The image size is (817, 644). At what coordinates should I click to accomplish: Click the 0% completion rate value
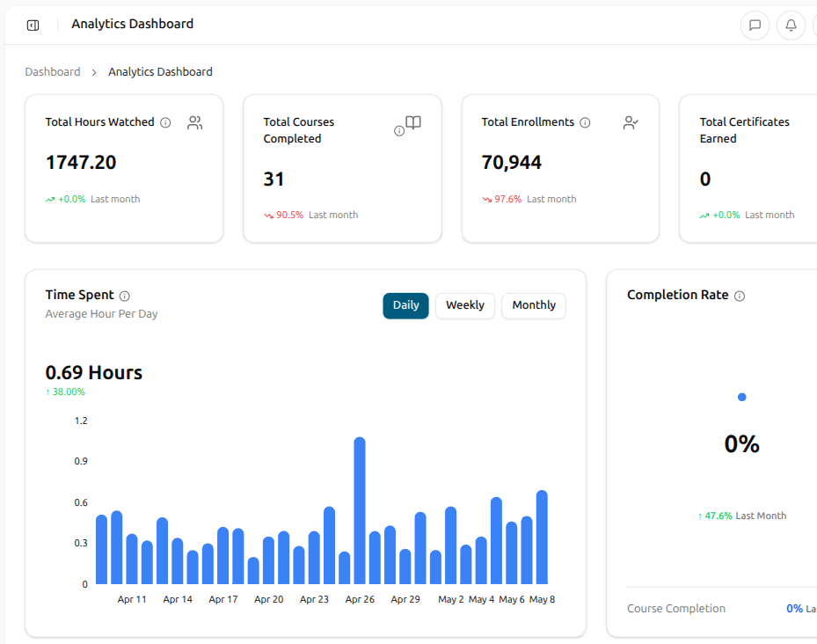pos(742,443)
